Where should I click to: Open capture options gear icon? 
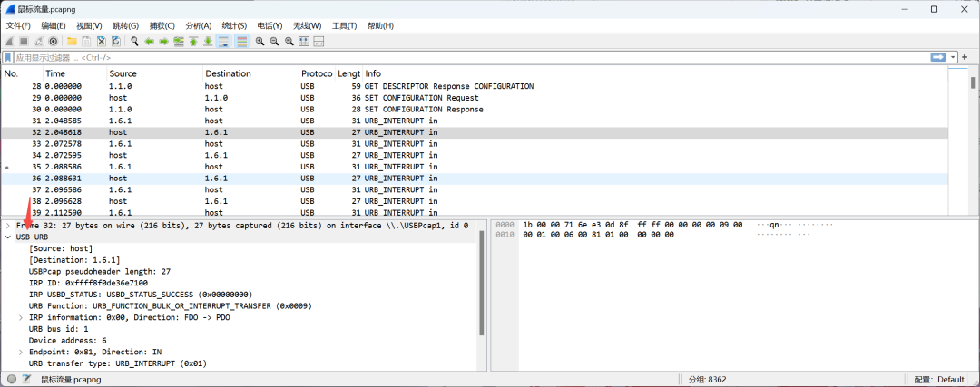tap(54, 41)
